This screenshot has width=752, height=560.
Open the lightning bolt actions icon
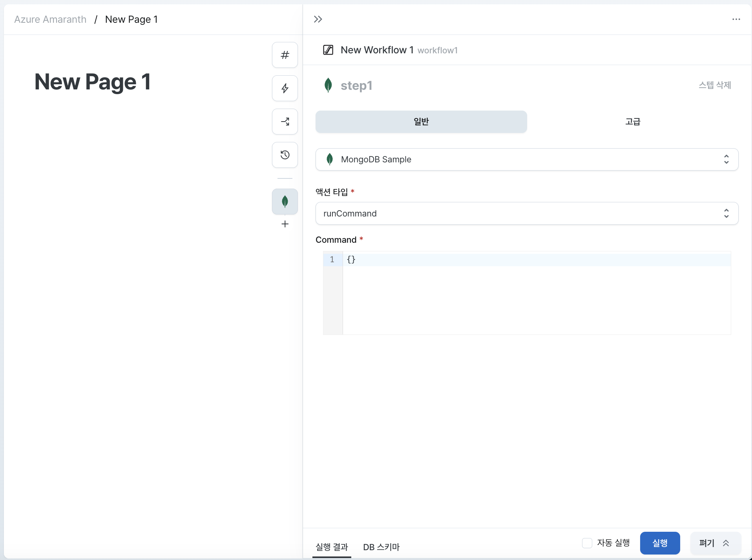(285, 88)
